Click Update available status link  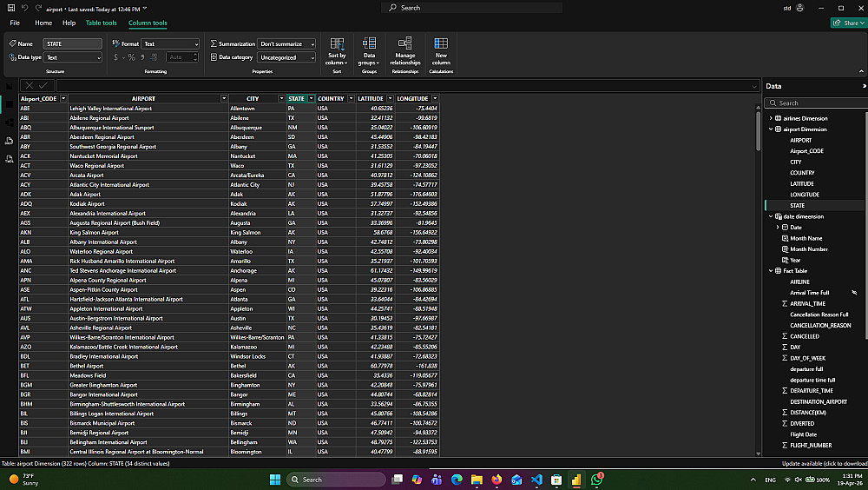click(x=825, y=463)
